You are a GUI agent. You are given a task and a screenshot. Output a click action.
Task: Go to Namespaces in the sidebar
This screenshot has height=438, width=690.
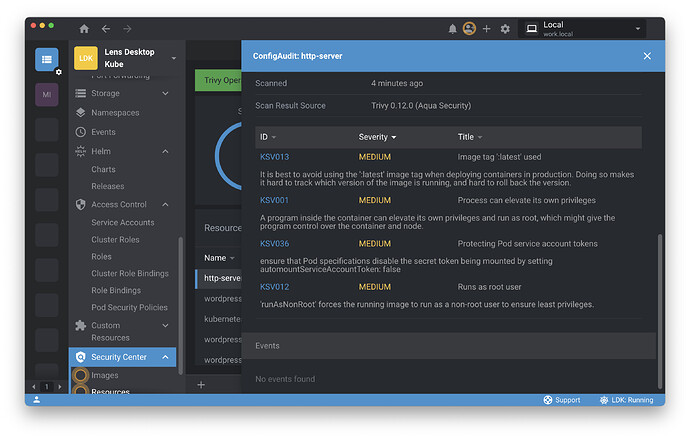click(115, 113)
